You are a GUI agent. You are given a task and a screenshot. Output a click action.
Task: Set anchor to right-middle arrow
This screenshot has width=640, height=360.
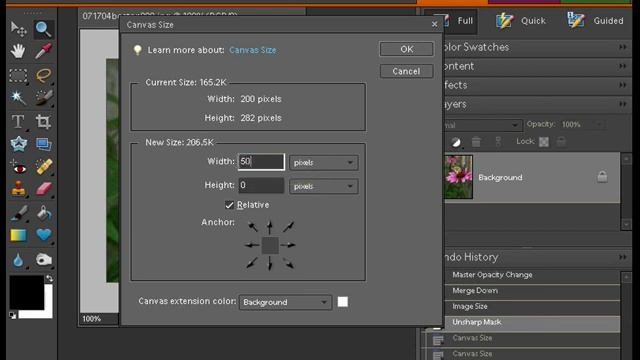pyautogui.click(x=289, y=245)
